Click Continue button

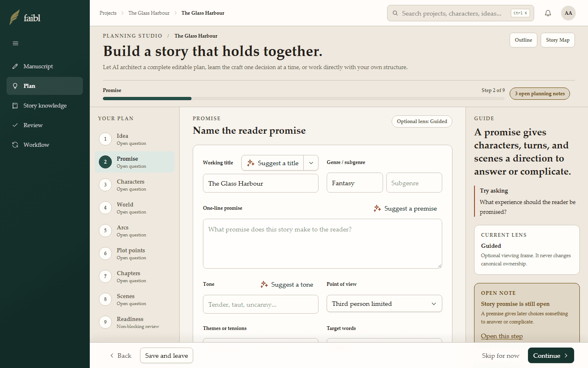(551, 356)
